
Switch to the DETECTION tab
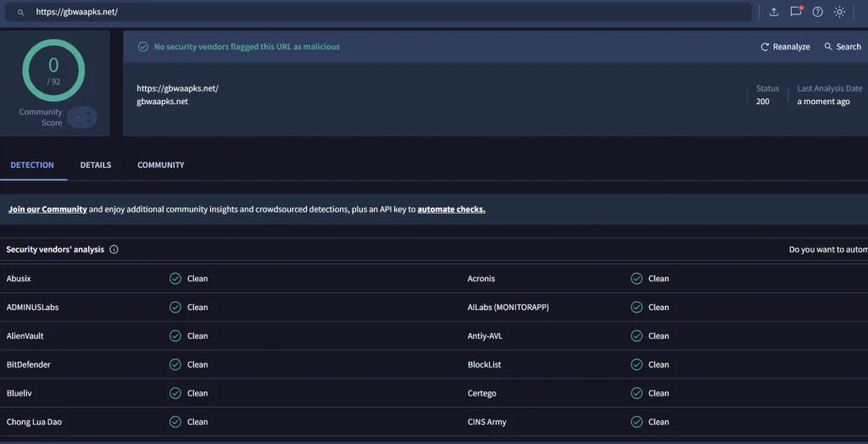[32, 165]
